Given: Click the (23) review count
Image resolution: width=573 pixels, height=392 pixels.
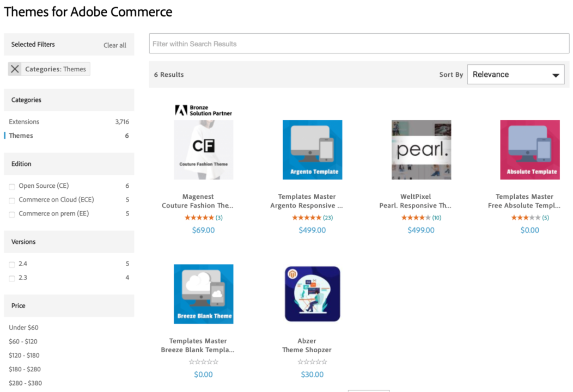Looking at the screenshot, I should coord(328,218).
